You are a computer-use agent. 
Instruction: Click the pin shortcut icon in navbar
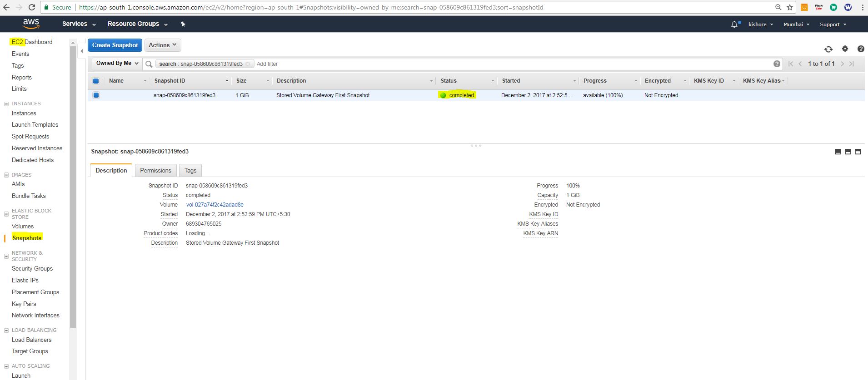tap(183, 24)
